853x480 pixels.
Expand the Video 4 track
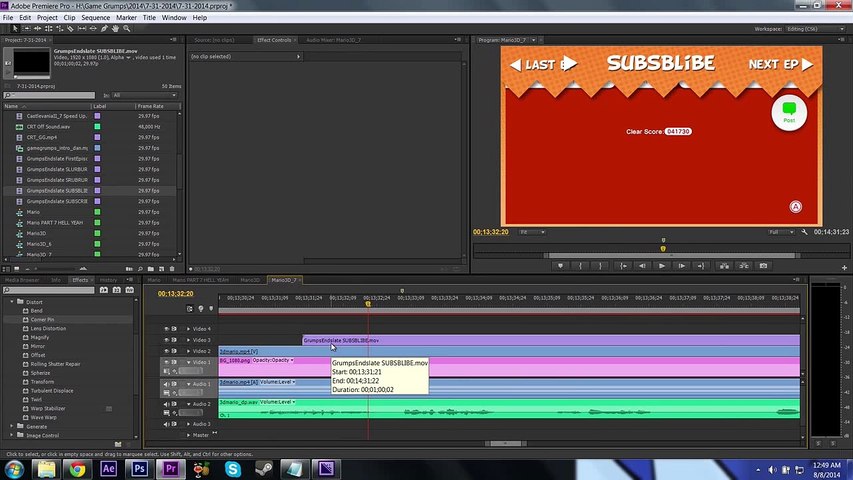188,329
